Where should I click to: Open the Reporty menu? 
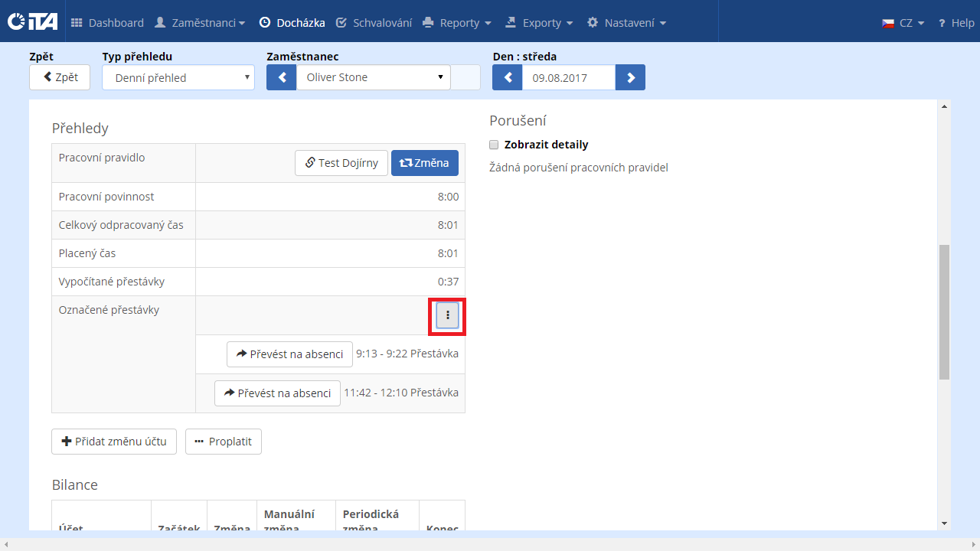(x=457, y=23)
